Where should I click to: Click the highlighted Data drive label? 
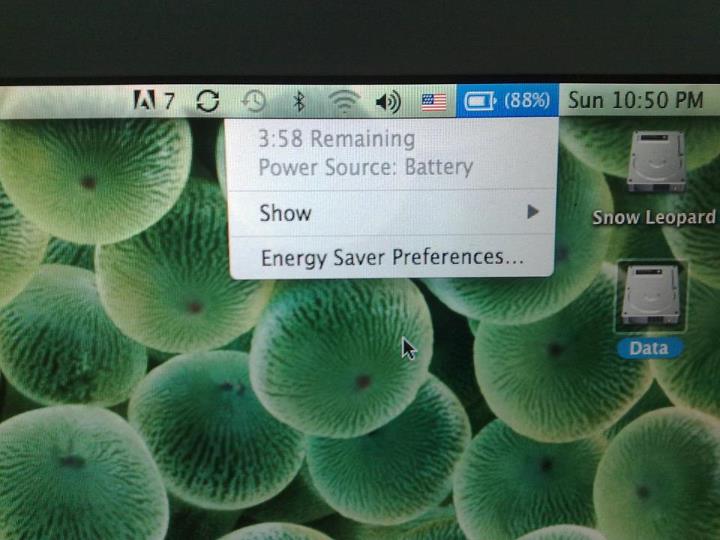click(x=649, y=348)
